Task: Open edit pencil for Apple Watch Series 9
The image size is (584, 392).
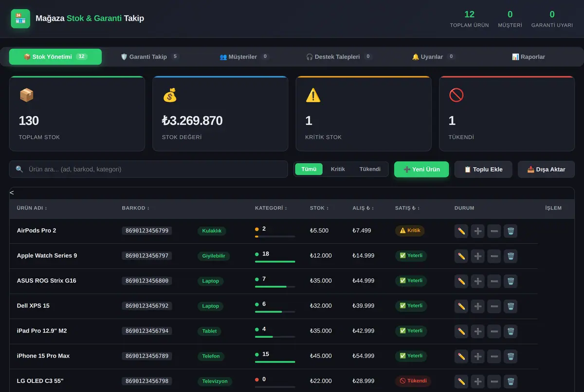Action: tap(461, 256)
